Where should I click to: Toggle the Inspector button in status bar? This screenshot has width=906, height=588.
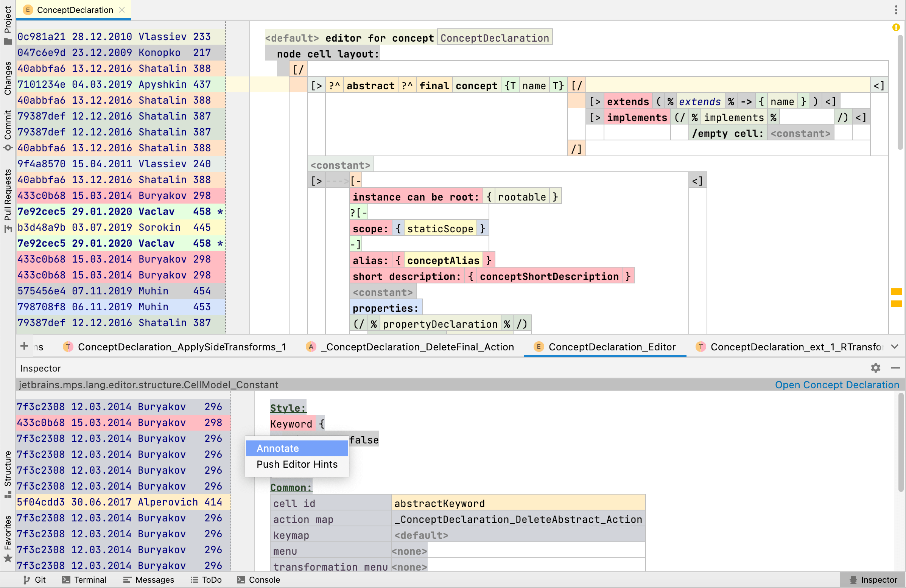pos(873,580)
